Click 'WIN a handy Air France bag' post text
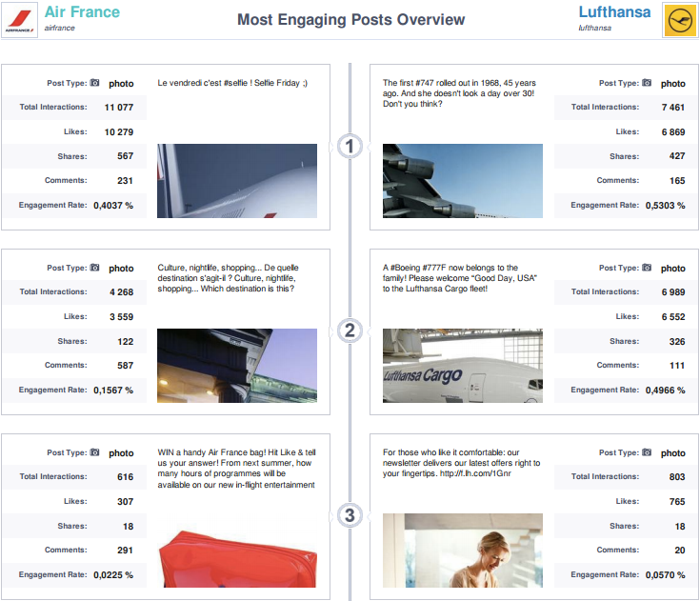 (236, 469)
